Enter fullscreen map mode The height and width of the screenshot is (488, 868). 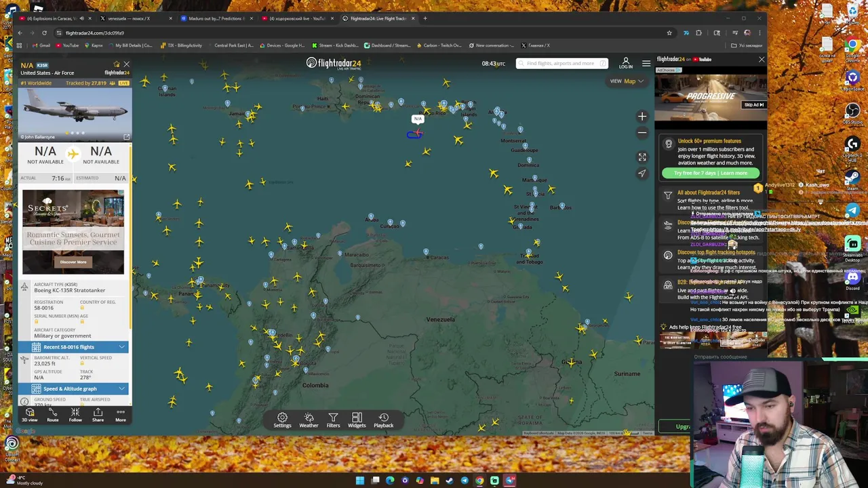(x=642, y=157)
